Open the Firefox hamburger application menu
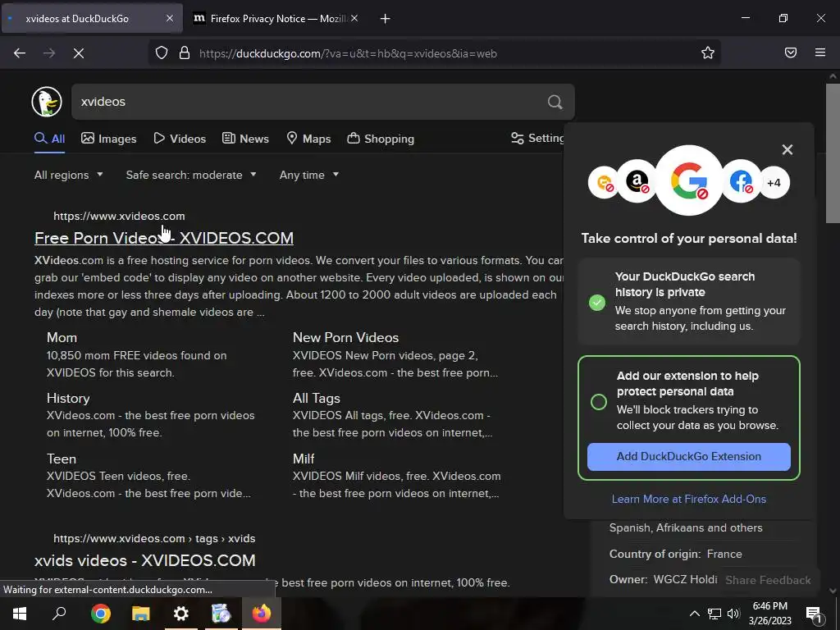Screen dimensions: 840x630 820,52
